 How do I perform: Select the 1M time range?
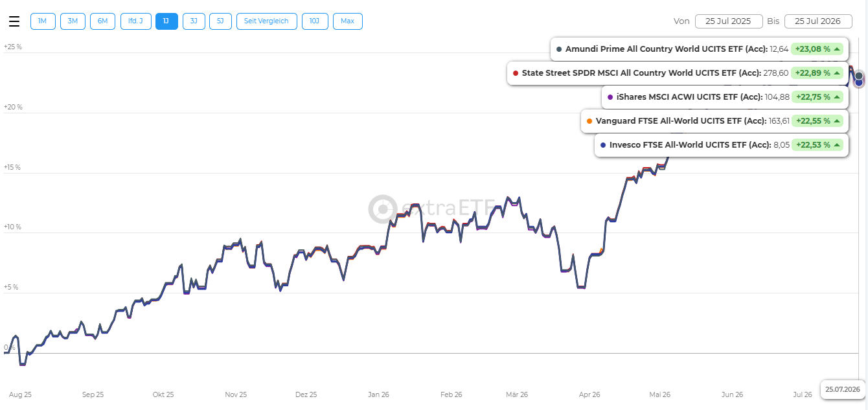[x=43, y=21]
